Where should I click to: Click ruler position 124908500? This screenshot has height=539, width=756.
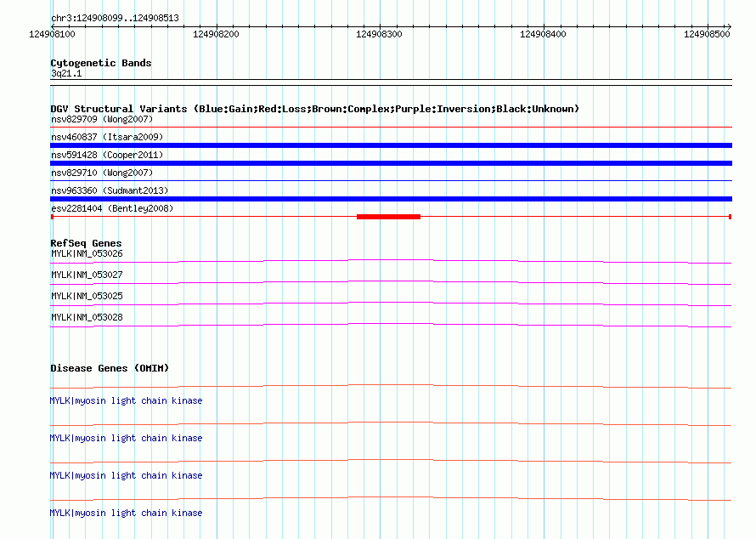(707, 34)
